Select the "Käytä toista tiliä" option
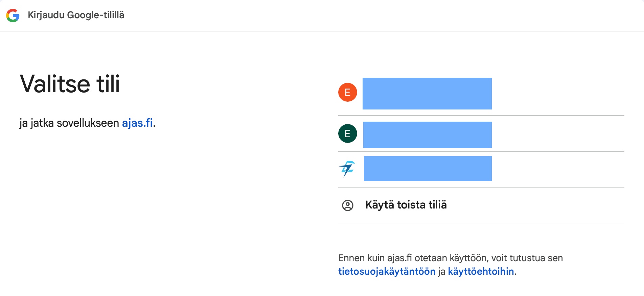644x296 pixels. pyautogui.click(x=406, y=205)
